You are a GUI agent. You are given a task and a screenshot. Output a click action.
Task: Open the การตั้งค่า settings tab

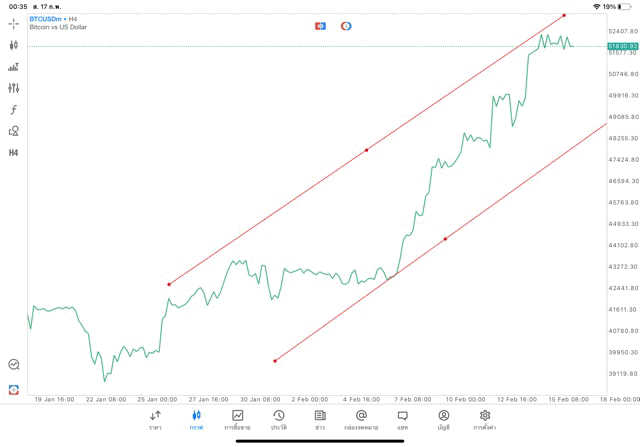tap(485, 419)
